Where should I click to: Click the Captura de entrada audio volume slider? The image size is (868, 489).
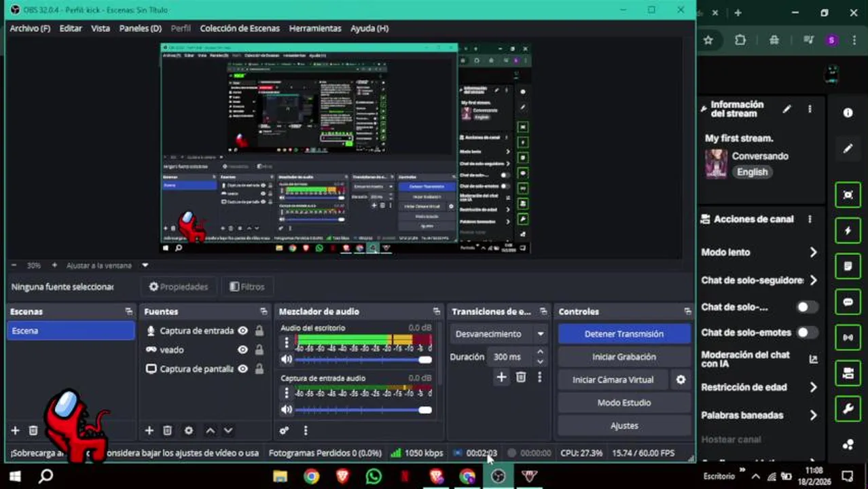coord(363,410)
